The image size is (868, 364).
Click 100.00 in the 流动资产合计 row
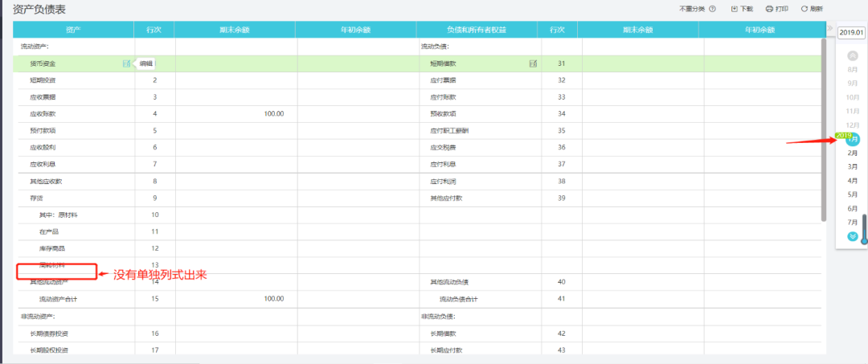point(274,299)
